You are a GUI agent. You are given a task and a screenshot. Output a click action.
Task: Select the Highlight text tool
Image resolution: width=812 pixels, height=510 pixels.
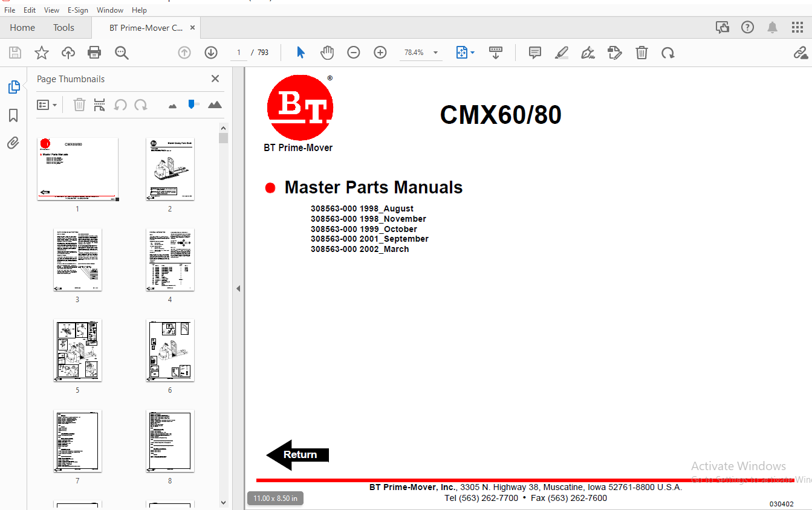tap(562, 53)
